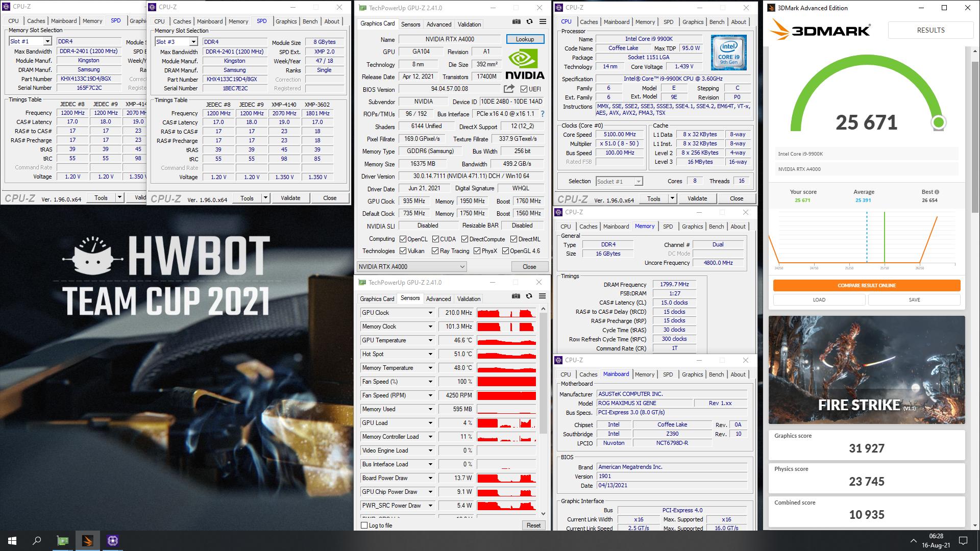Open the notification center icon
Screen dimensions: 980x551
pyautogui.click(x=963, y=541)
